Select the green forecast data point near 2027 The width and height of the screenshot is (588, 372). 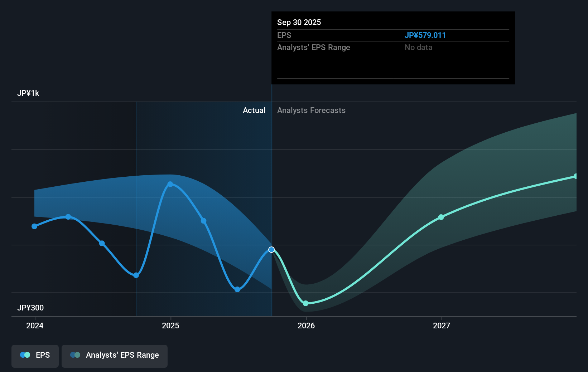(x=441, y=217)
